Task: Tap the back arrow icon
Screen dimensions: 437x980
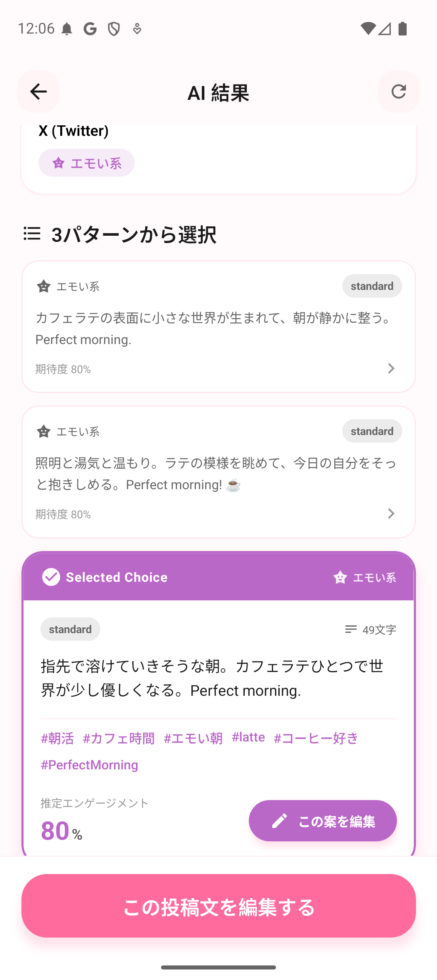Action: [x=38, y=92]
